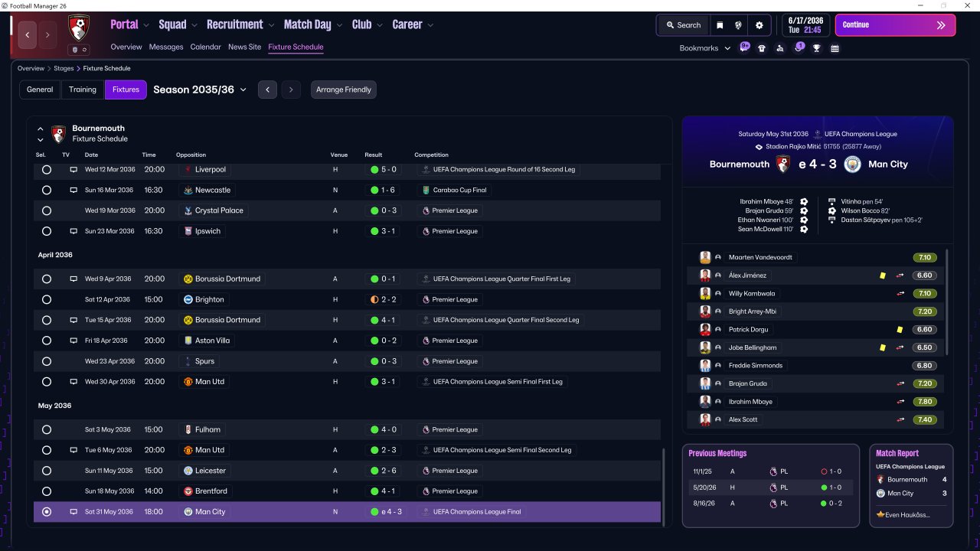Click the Bournemouth fixture schedule crest icon
Image resolution: width=980 pixels, height=551 pixels.
click(58, 134)
